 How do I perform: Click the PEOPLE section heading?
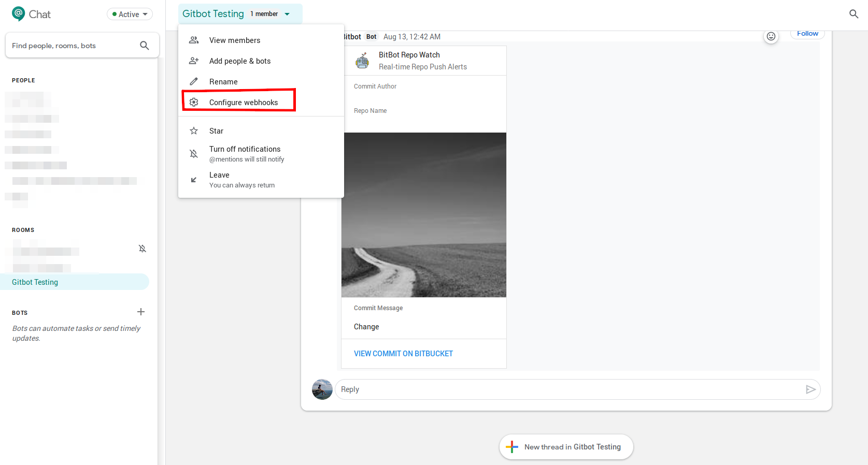(x=24, y=80)
